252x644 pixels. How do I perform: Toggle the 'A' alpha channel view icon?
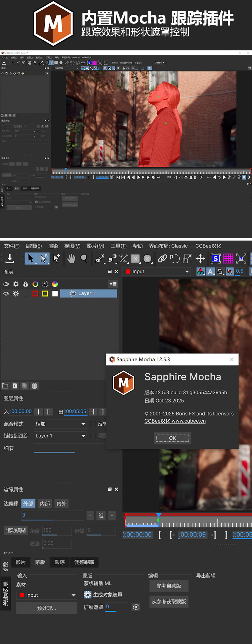click(x=210, y=271)
